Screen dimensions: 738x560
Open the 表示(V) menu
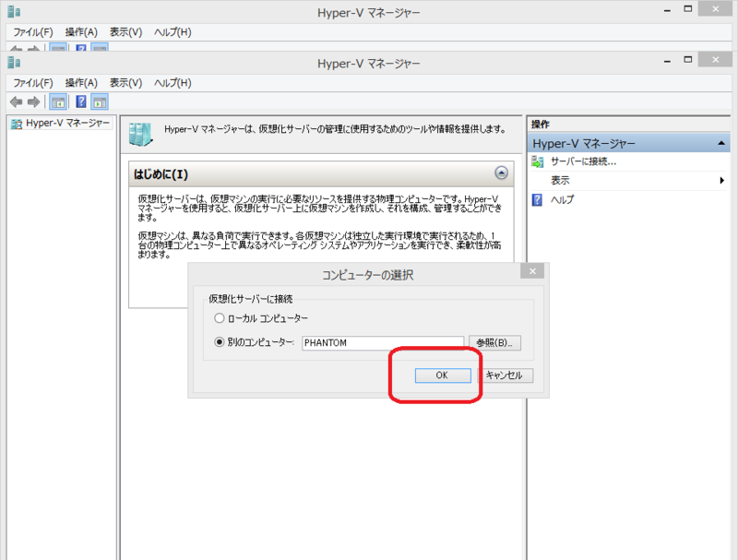[x=124, y=82]
